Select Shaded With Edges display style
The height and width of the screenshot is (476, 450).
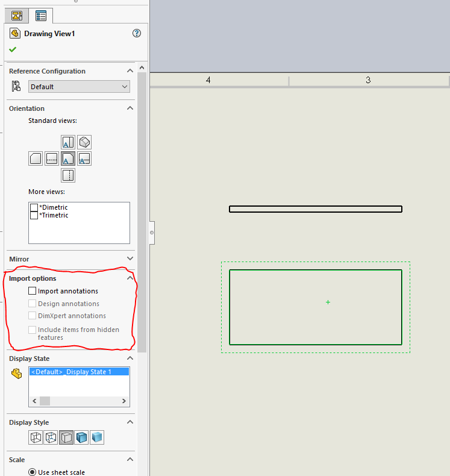(x=81, y=437)
